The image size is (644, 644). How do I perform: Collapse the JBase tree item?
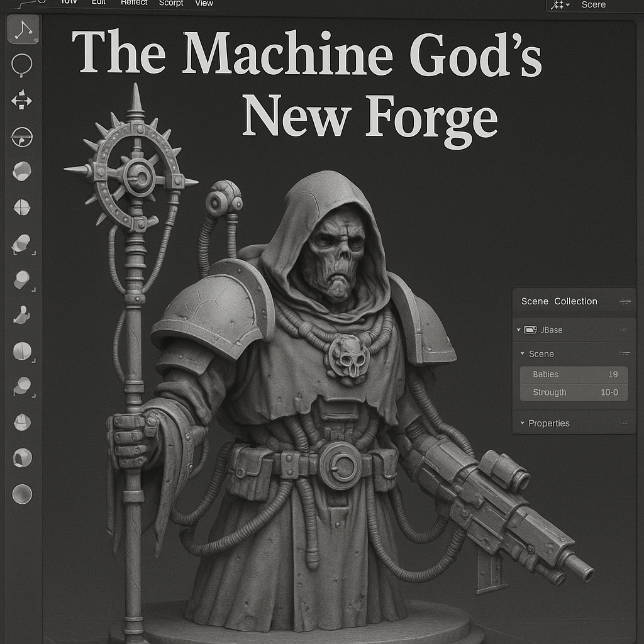pyautogui.click(x=519, y=330)
